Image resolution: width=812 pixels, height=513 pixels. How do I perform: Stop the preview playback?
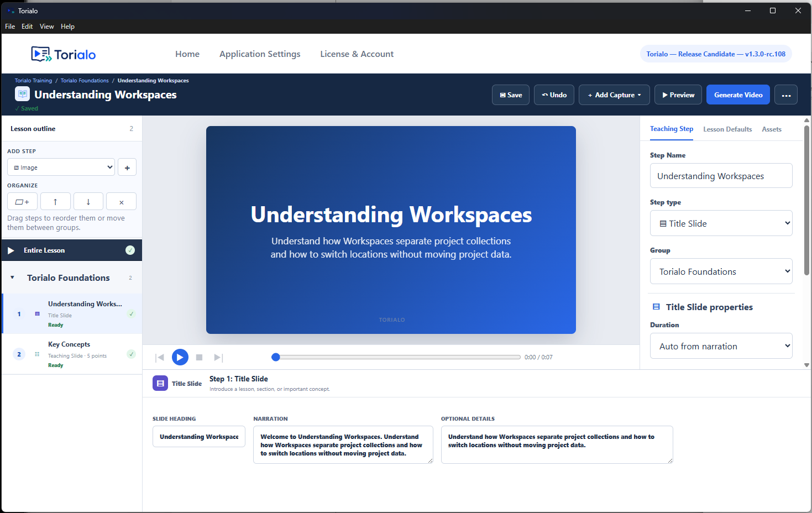(x=199, y=358)
